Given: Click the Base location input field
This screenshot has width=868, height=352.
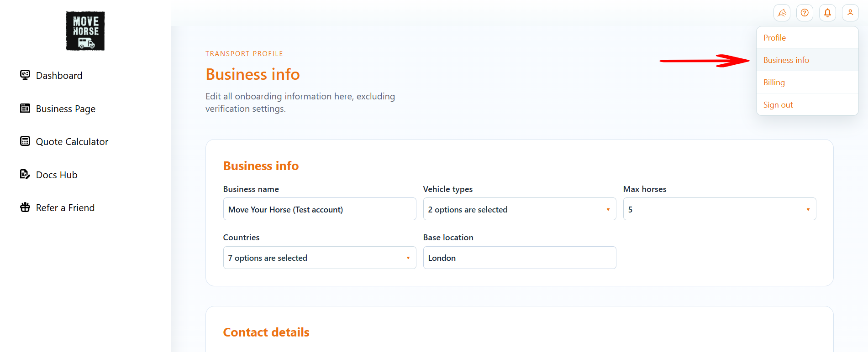Looking at the screenshot, I should coord(520,258).
